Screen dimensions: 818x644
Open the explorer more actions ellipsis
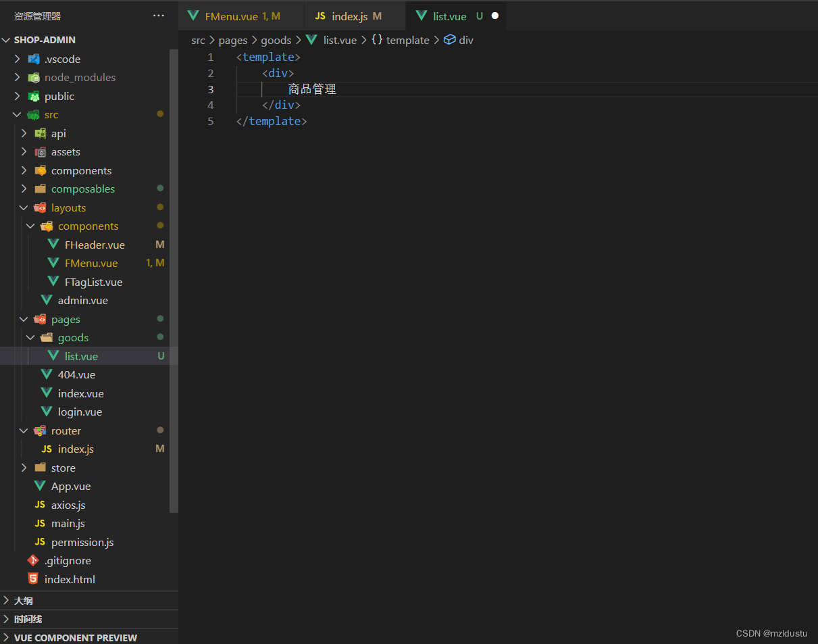159,16
